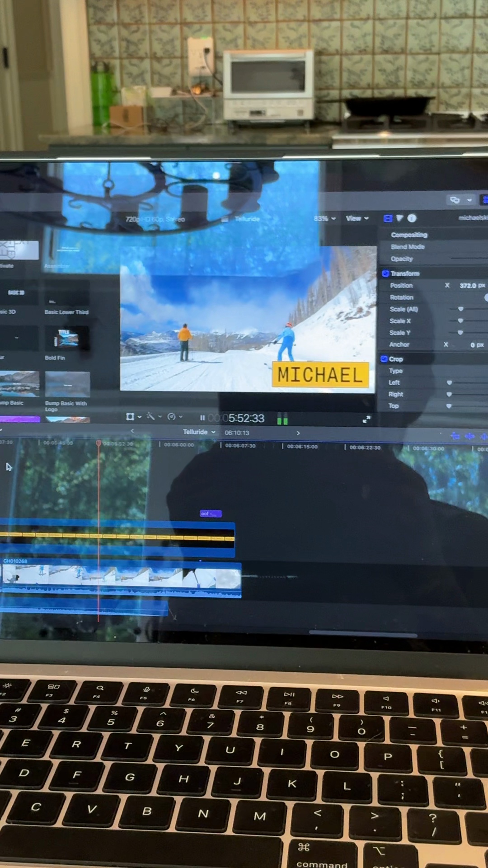488x868 pixels.
Task: Expand the transform tool options chevron
Action: coord(140,417)
